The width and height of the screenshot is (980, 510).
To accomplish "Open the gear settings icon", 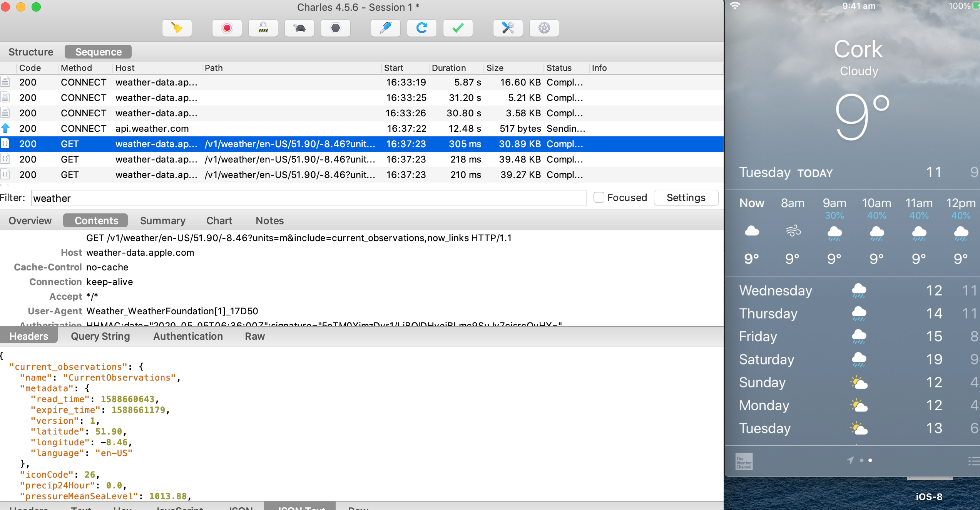I will [544, 28].
